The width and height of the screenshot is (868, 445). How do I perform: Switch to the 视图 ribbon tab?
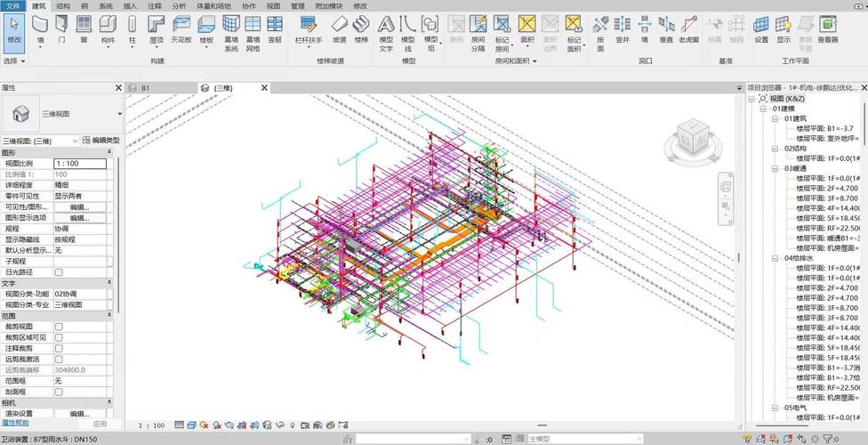273,6
